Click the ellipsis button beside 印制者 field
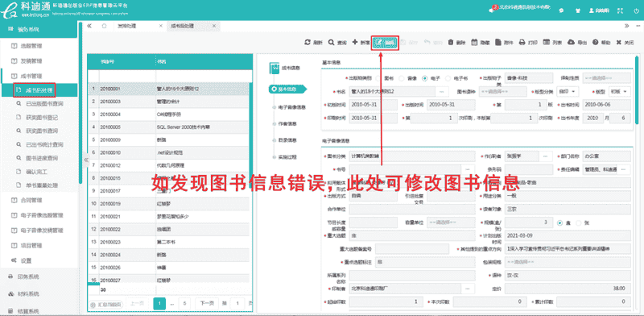The width and height of the screenshot is (644, 316). (469, 288)
